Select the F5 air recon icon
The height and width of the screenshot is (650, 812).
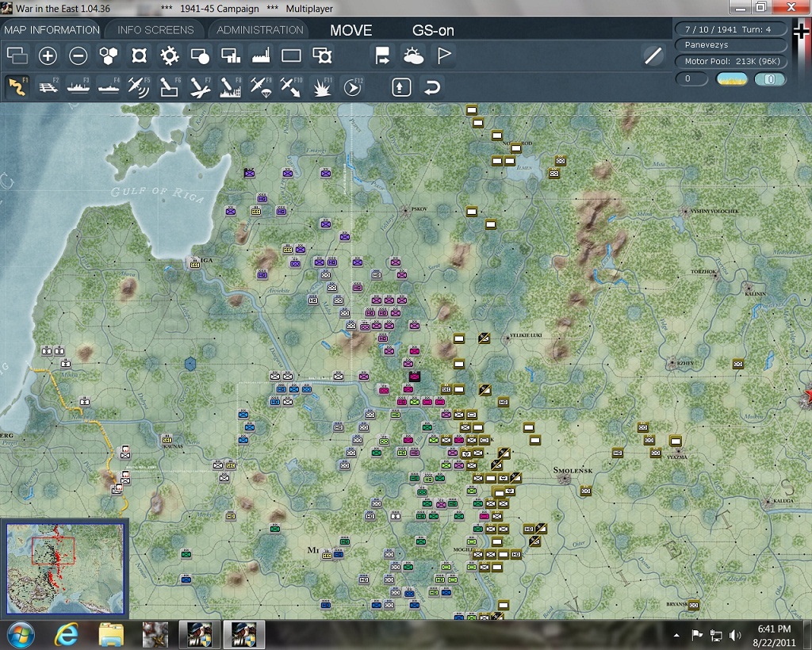[139, 86]
